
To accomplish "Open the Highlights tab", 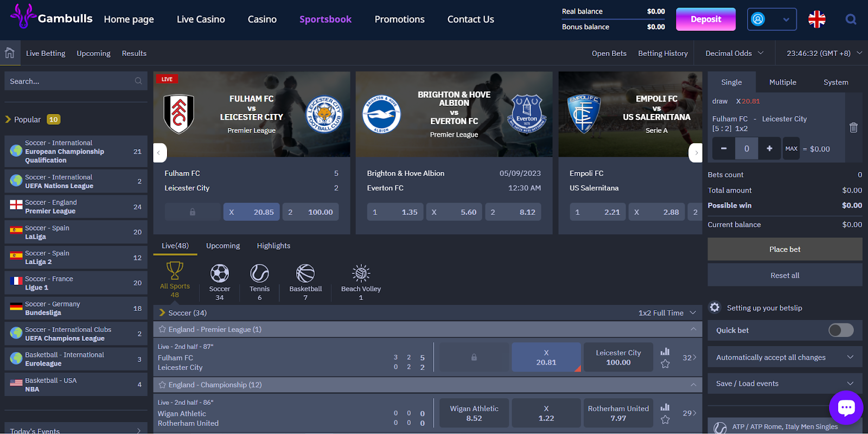I will pyautogui.click(x=273, y=246).
